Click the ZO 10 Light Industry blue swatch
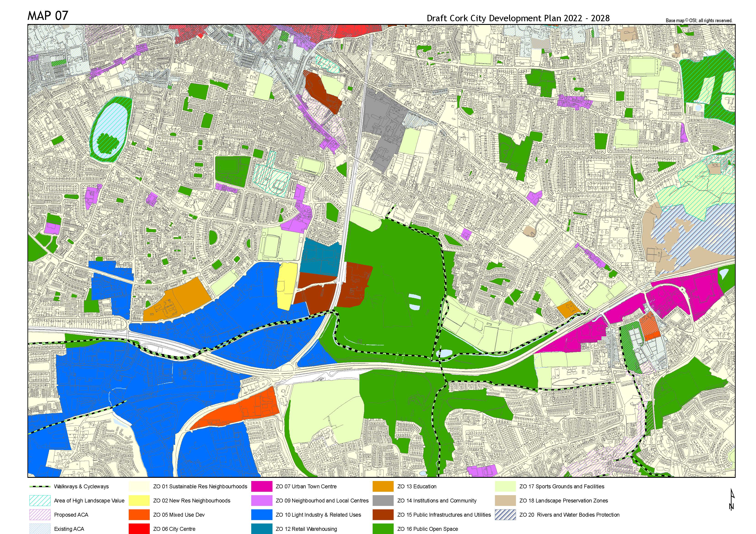 (x=262, y=515)
